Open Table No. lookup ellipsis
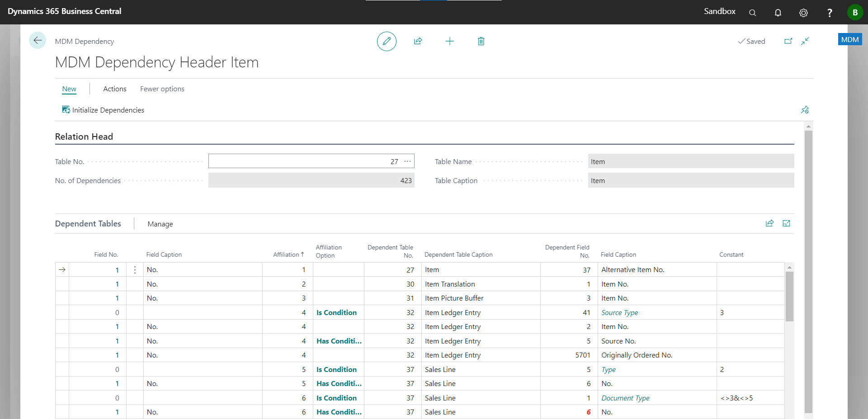The image size is (868, 419). [407, 161]
